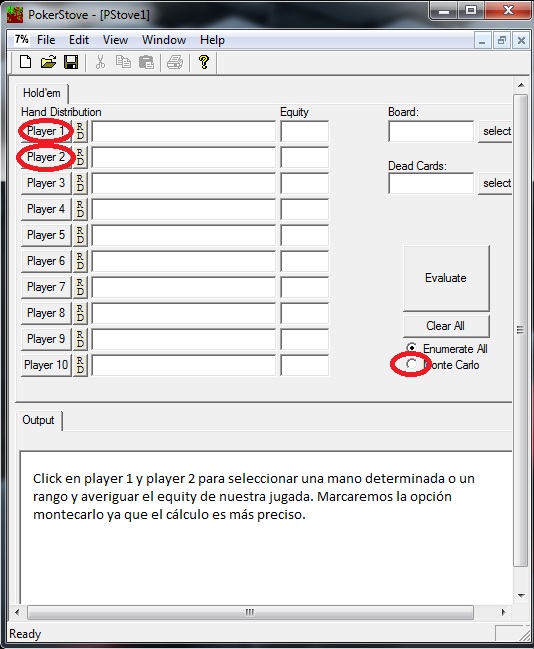Viewport: 534px width, 649px height.
Task: Click the horizontal scrollbar thumb
Action: (250, 612)
